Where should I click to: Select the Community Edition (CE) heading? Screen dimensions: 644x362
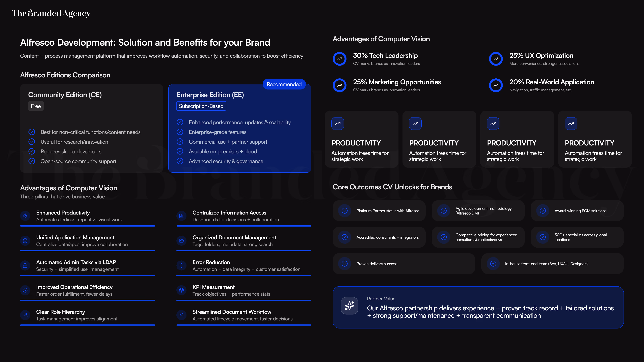point(65,95)
